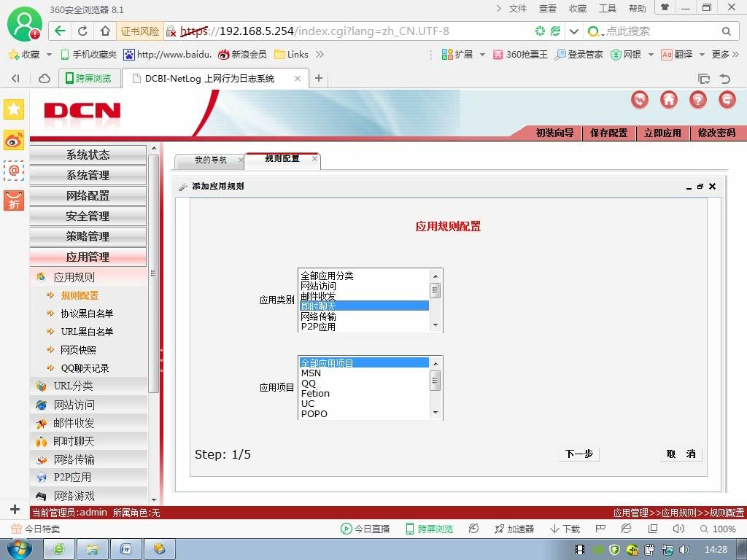Click 取消 cancel button
This screenshot has width=747, height=560.
click(x=681, y=454)
